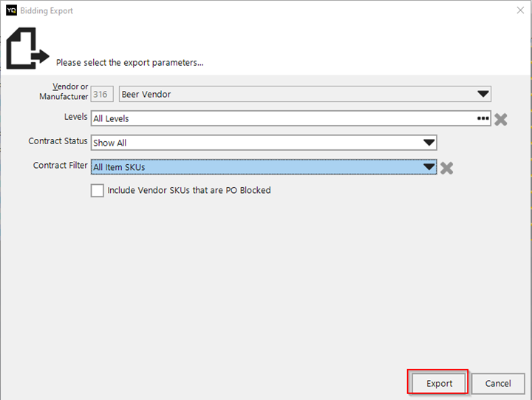Clear the Levels field with X icon
The image size is (532, 400).
500,119
